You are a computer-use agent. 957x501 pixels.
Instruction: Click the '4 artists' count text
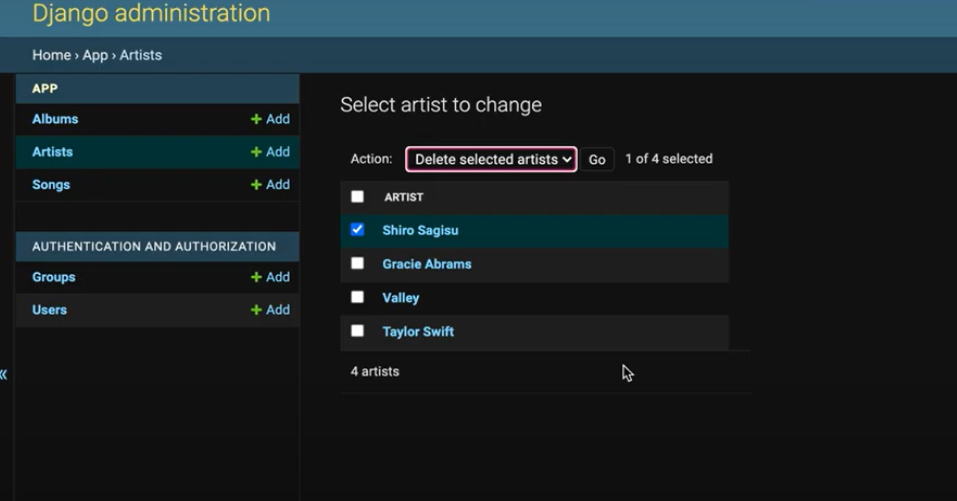(x=375, y=372)
